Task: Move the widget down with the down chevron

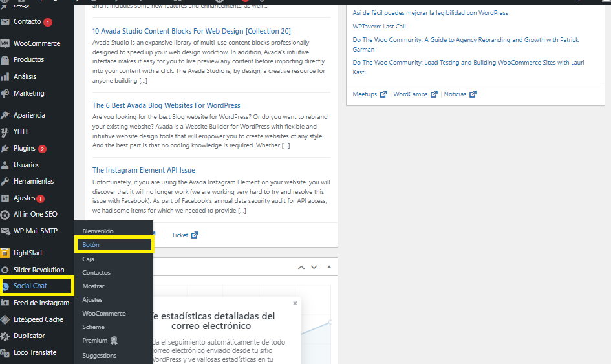Action: [x=314, y=267]
